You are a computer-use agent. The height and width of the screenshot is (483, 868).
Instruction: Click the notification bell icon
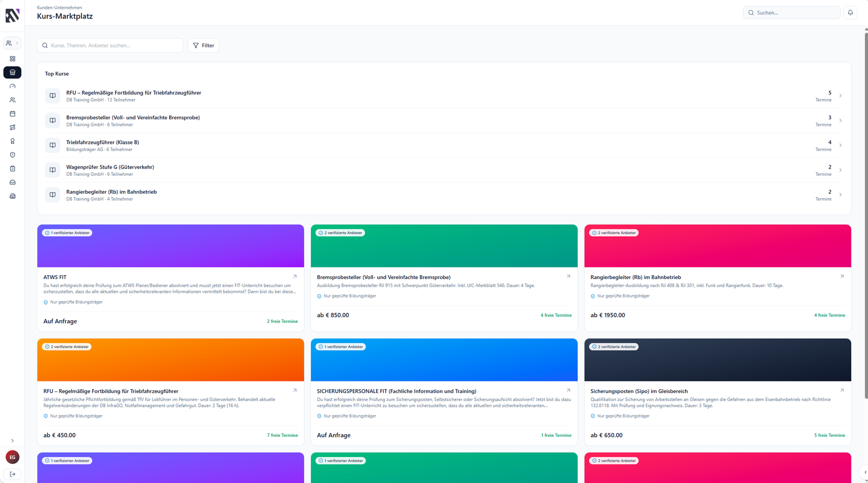[x=851, y=12]
